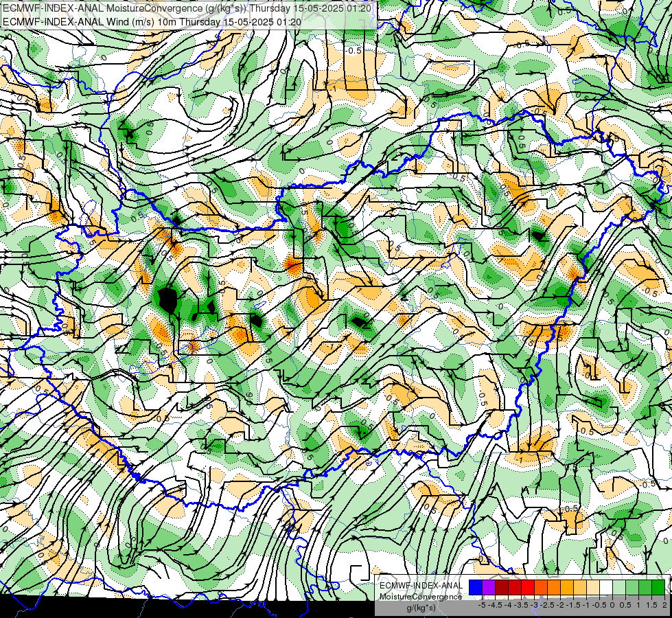This screenshot has height=618, width=672.
Task: Click the blue legend swatch
Action: [x=476, y=587]
